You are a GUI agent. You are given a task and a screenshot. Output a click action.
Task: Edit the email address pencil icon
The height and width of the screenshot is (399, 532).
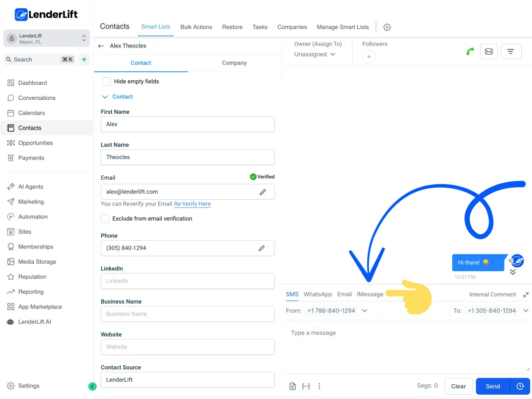pyautogui.click(x=263, y=192)
